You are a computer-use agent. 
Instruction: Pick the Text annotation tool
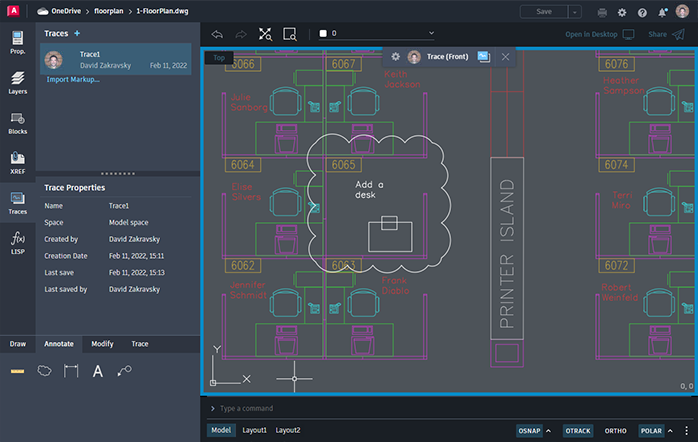click(98, 371)
